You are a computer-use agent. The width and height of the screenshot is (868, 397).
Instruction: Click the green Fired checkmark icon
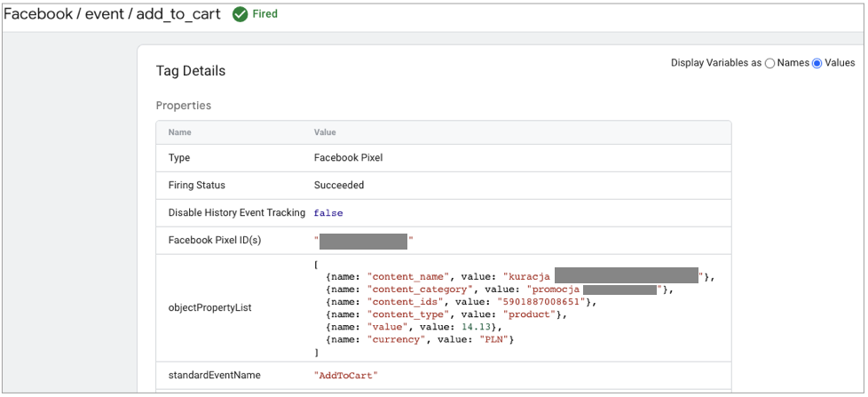click(240, 14)
